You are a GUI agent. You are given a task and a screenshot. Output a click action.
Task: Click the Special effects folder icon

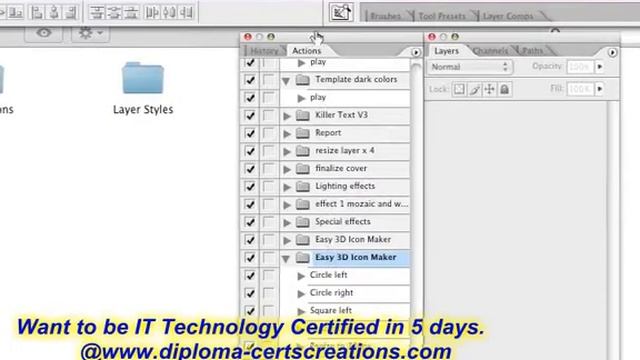tap(302, 222)
